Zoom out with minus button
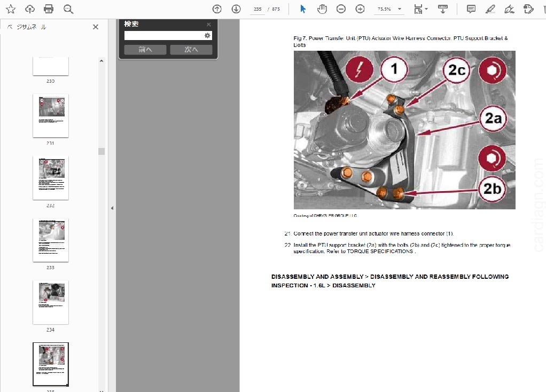546x392 pixels. pos(341,9)
